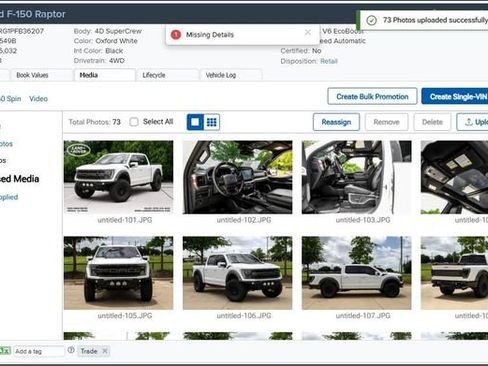This screenshot has width=488, height=366.
Task: Click the Int Color: Black text
Action: coord(98,51)
